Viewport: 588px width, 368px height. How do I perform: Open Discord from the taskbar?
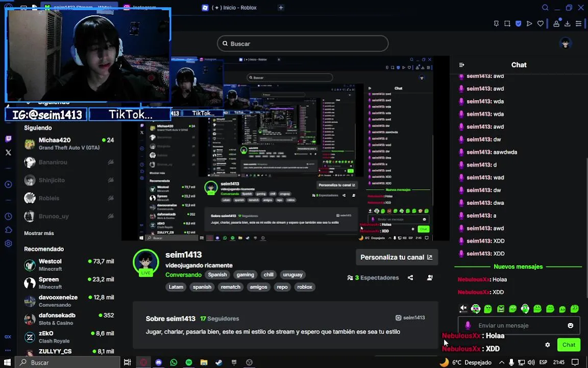tap(158, 362)
